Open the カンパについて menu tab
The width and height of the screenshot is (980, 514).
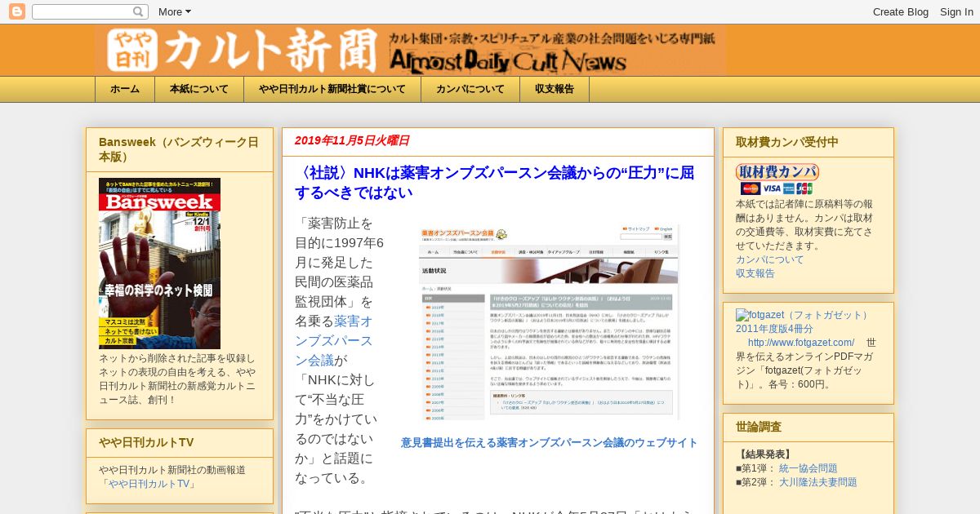click(x=470, y=90)
